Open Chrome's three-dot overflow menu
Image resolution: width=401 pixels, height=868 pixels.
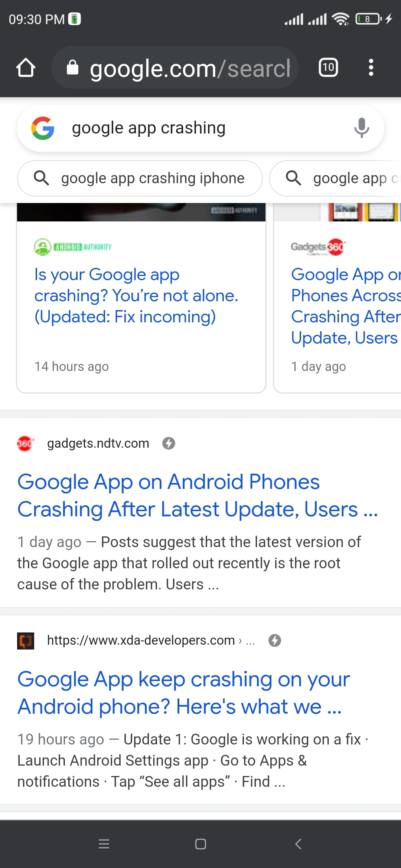371,68
